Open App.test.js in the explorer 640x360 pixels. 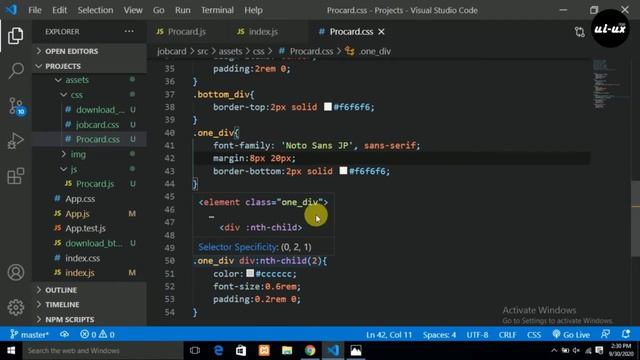click(85, 229)
